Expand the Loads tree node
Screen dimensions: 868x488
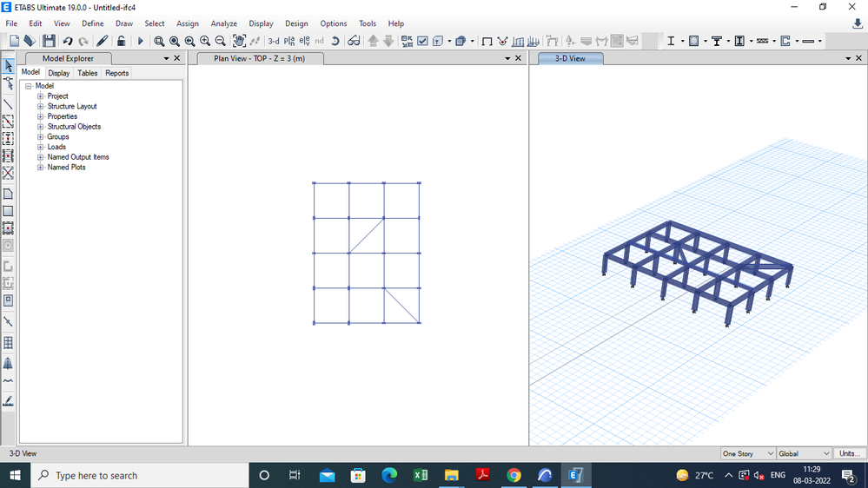click(x=40, y=147)
